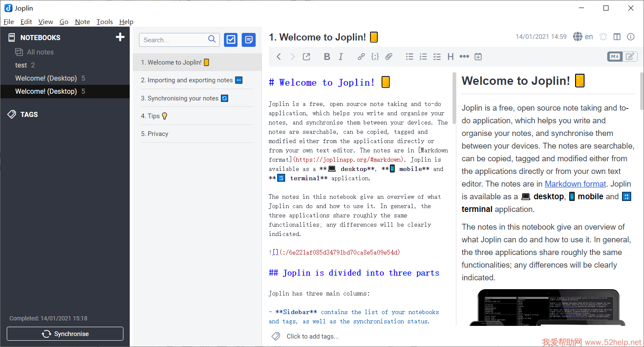The image size is (644, 347).
Task: Toggle the Markdown and rich text editor switch
Action: tap(622, 57)
